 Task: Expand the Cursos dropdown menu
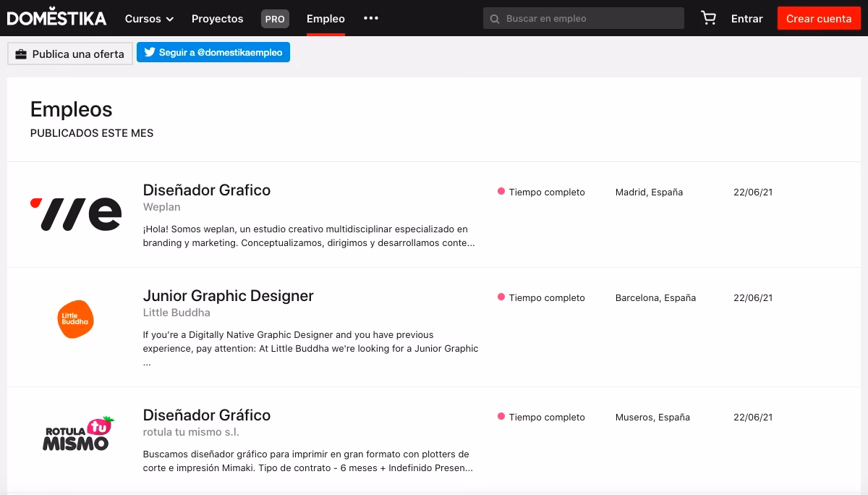149,19
